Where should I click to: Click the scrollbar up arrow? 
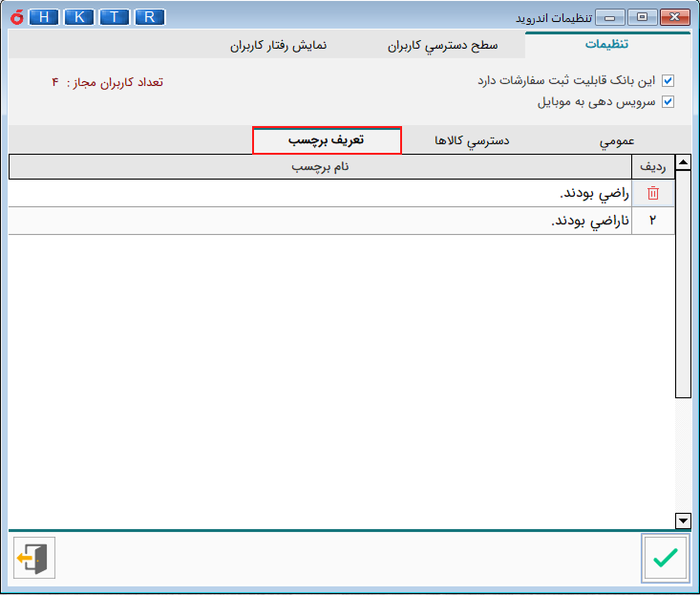(682, 163)
